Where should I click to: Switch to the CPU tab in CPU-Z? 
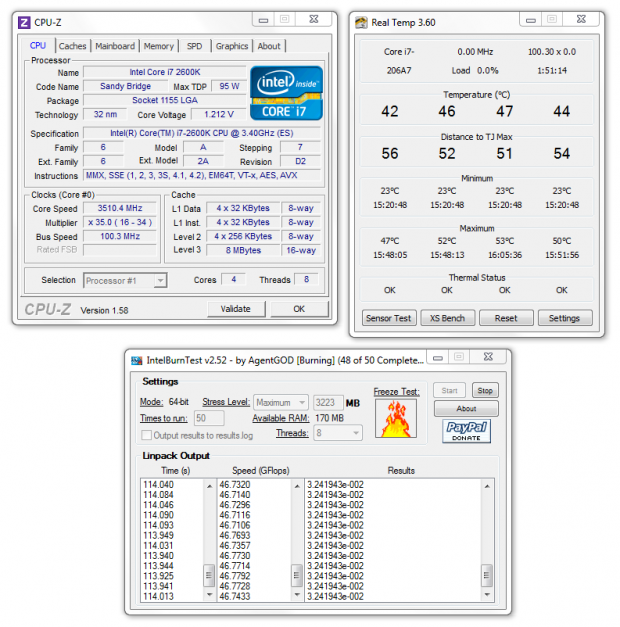click(38, 46)
